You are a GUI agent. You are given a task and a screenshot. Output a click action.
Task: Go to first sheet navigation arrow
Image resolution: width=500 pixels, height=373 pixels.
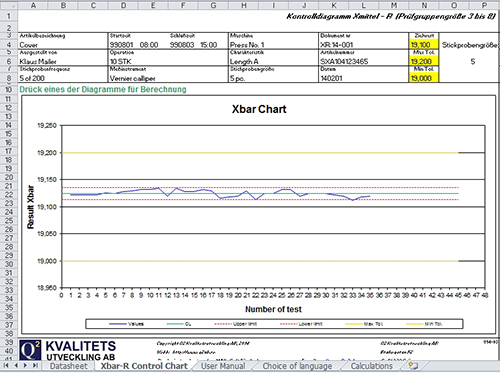pyautogui.click(x=6, y=365)
